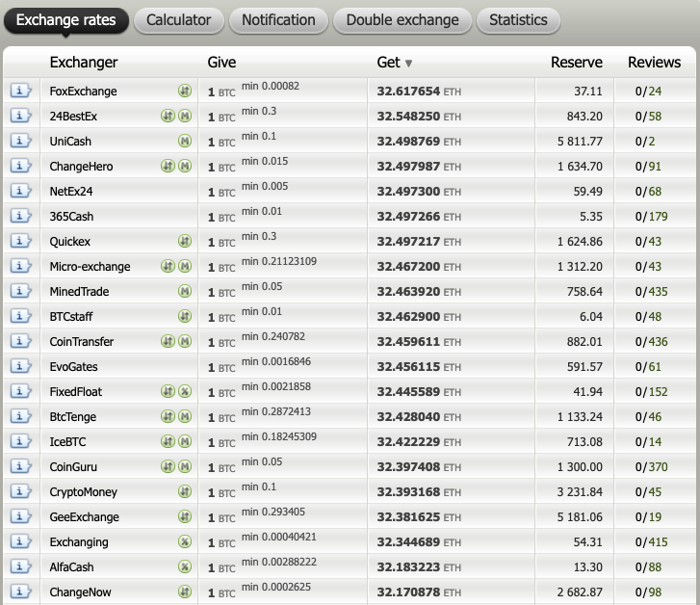This screenshot has width=700, height=605.
Task: Switch to the Calculator tab
Action: tap(178, 20)
